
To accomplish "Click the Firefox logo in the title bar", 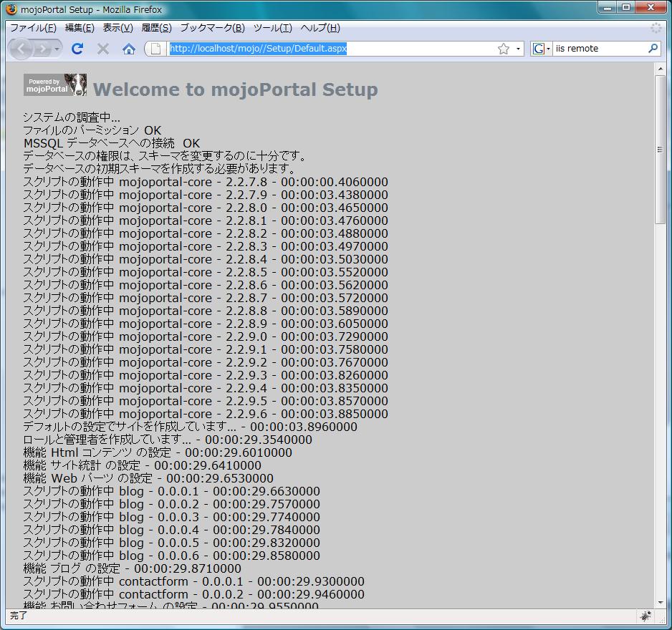I will [11, 9].
